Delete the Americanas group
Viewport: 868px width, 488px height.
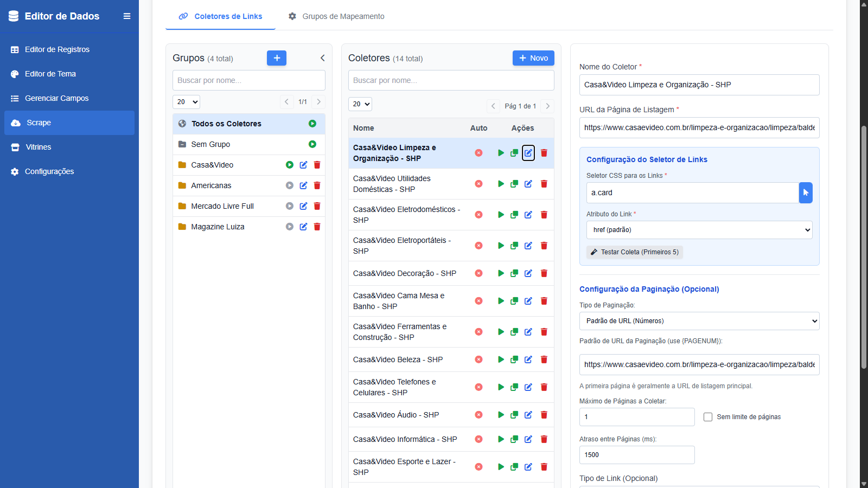(x=317, y=185)
